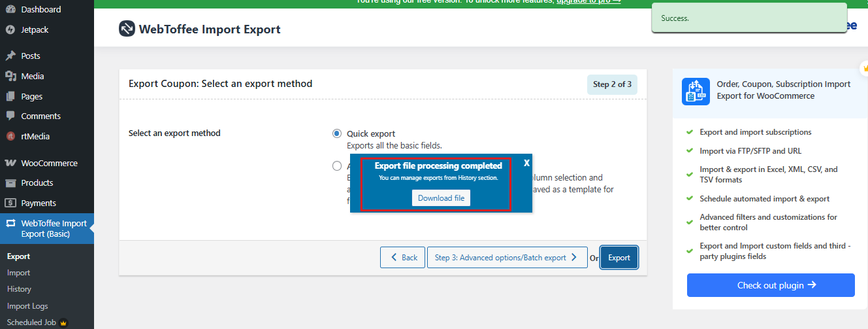Click the upgrade to pro link

(x=588, y=2)
